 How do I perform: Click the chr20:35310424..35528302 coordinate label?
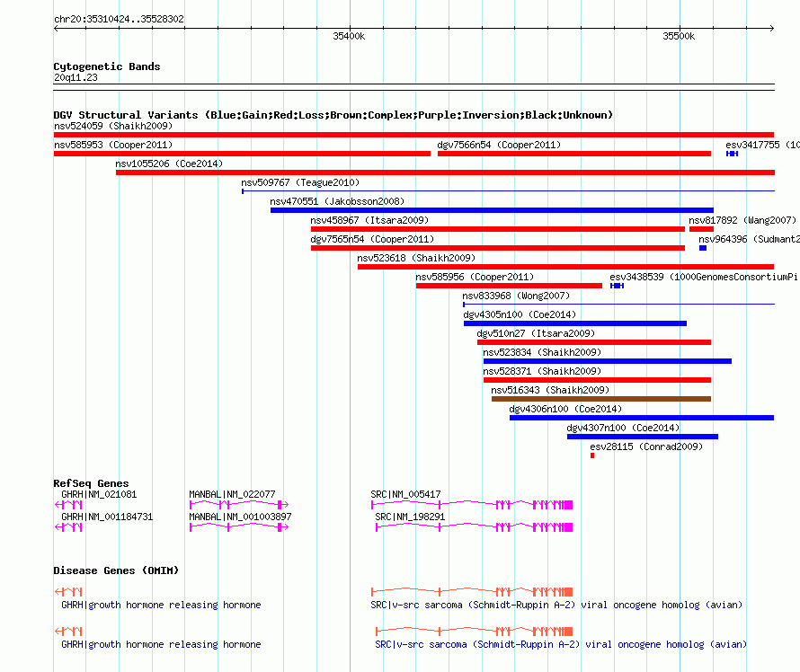click(119, 19)
